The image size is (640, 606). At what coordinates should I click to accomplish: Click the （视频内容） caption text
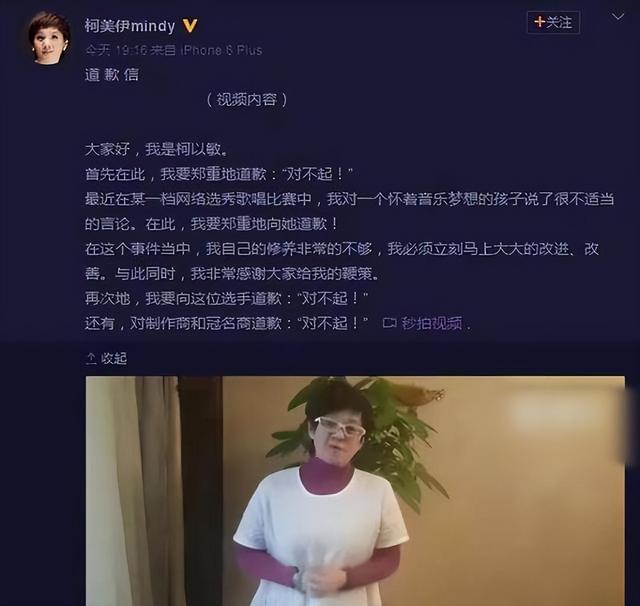coord(247,100)
